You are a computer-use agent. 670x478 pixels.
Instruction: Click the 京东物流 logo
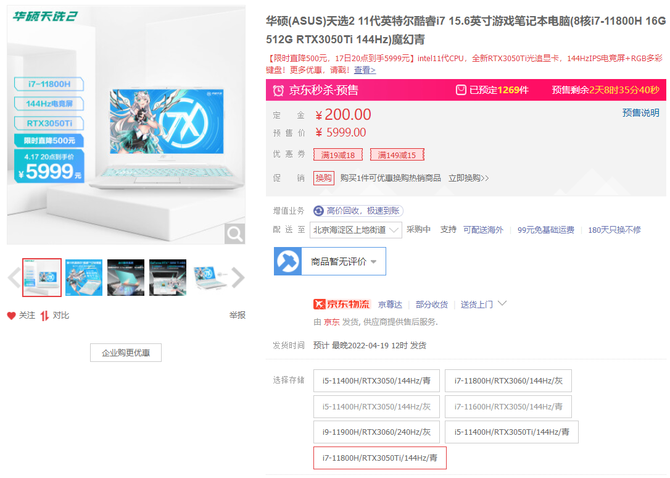(x=341, y=304)
